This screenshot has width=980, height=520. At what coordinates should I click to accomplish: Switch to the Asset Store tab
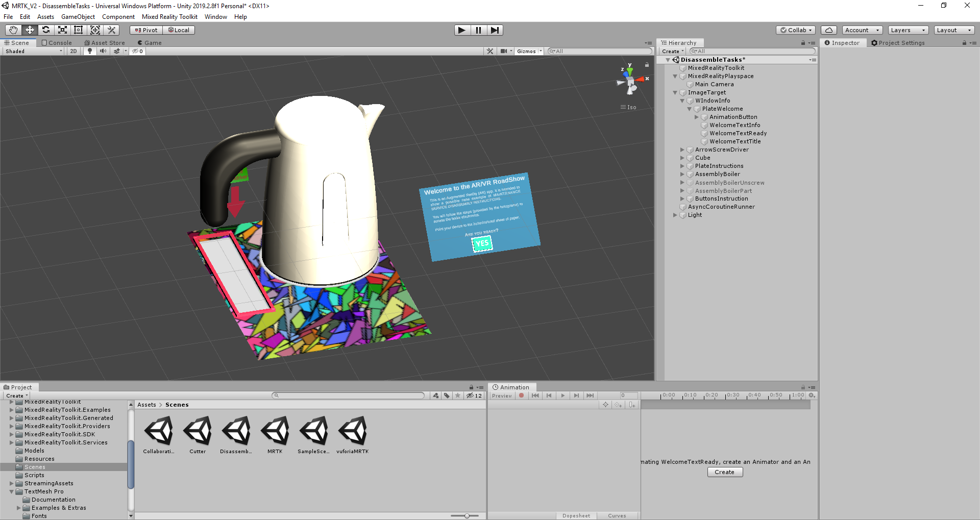click(105, 43)
